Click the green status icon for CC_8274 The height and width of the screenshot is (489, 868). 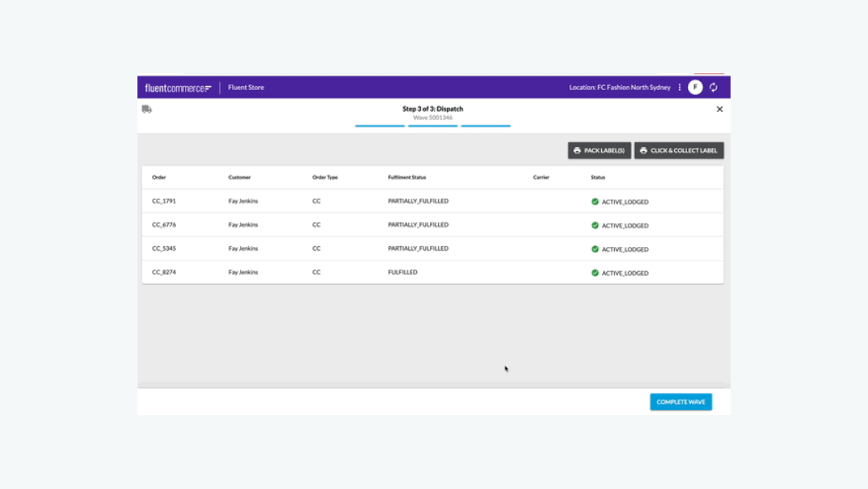596,273
